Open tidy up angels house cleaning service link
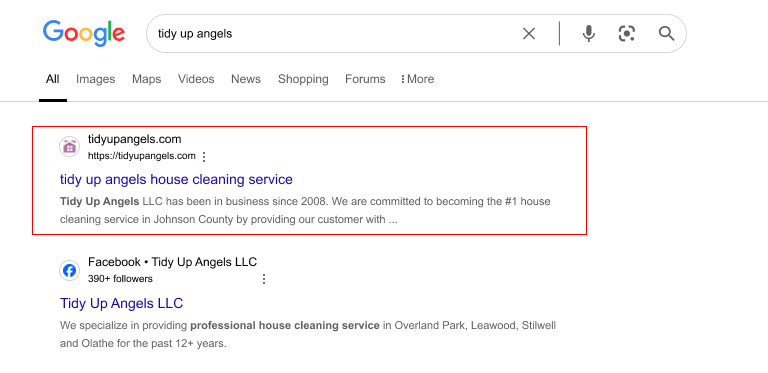 point(176,180)
